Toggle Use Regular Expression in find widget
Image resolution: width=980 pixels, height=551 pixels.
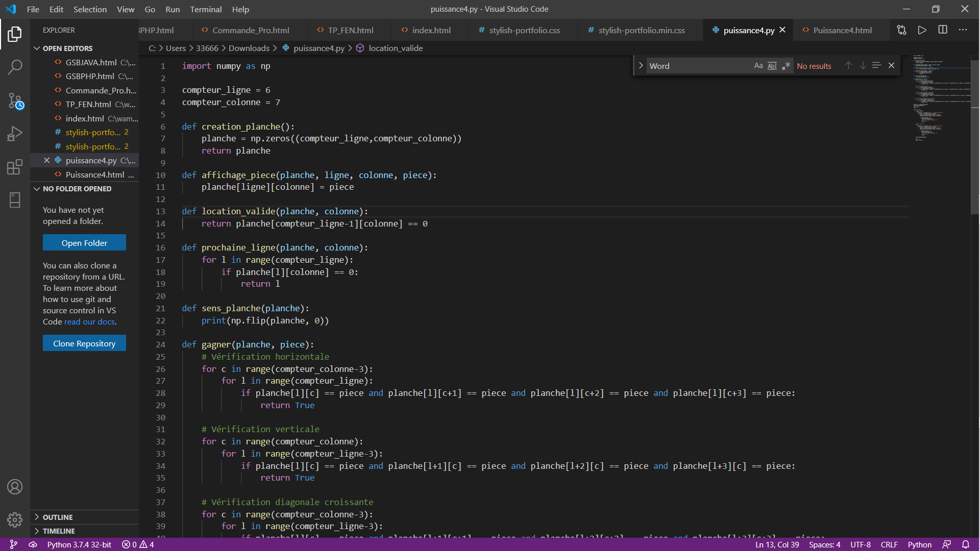tap(786, 66)
